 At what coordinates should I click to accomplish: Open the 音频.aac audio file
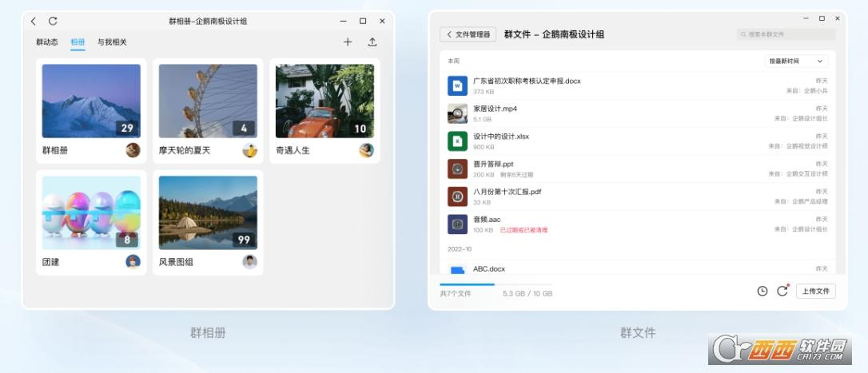(x=487, y=219)
